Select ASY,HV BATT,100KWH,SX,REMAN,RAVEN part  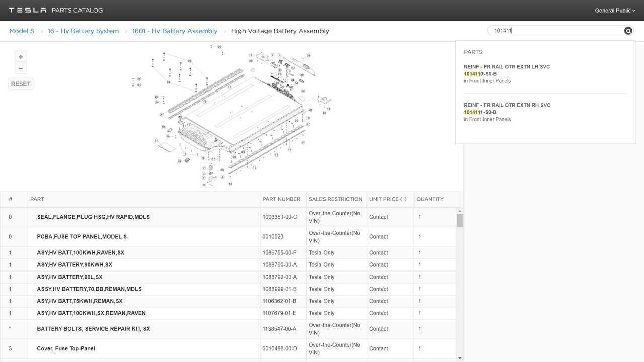tap(91, 313)
